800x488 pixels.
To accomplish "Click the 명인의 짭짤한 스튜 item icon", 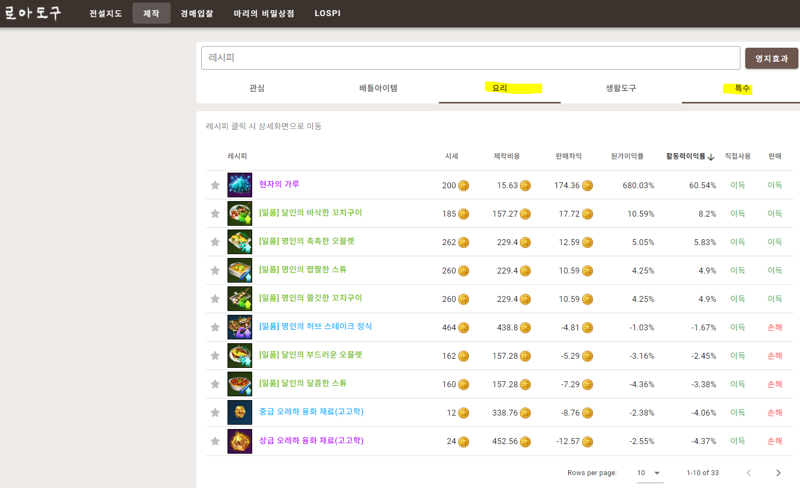I will [x=239, y=271].
